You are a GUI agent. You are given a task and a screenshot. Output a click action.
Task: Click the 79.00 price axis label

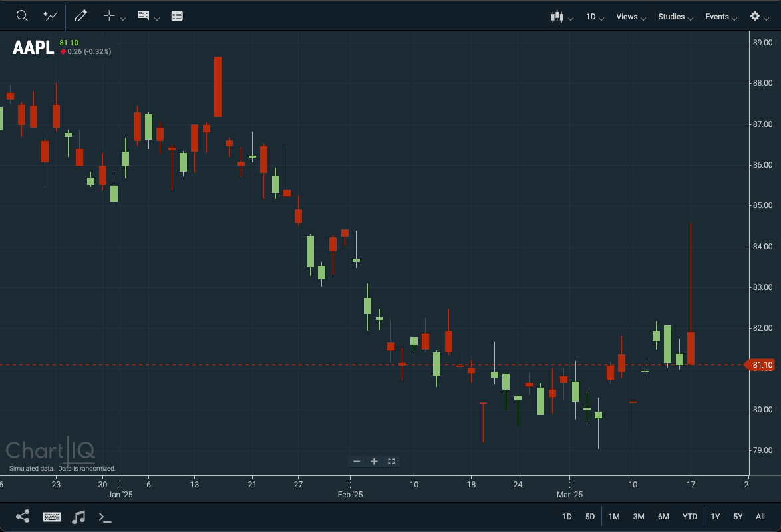coord(762,450)
